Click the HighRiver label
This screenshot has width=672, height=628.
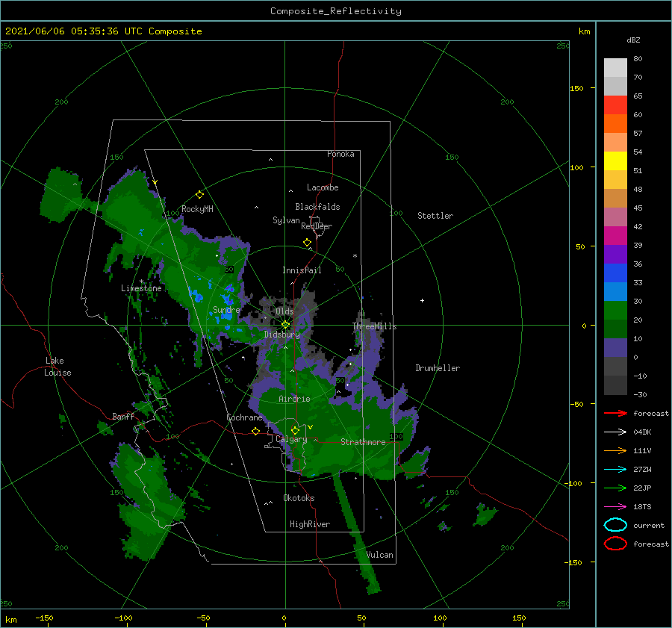tap(310, 524)
